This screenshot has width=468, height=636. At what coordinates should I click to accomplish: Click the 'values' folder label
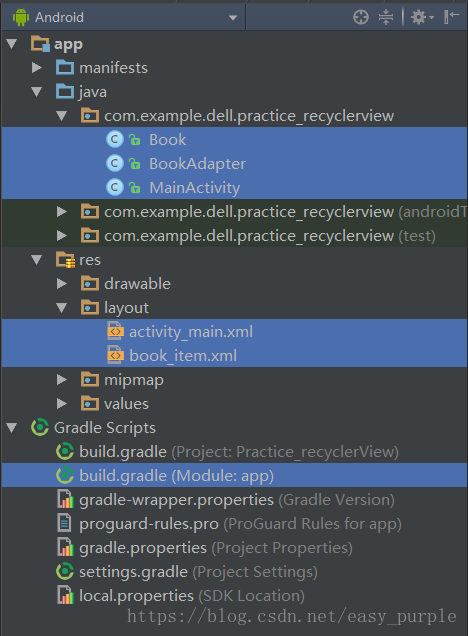(x=127, y=404)
